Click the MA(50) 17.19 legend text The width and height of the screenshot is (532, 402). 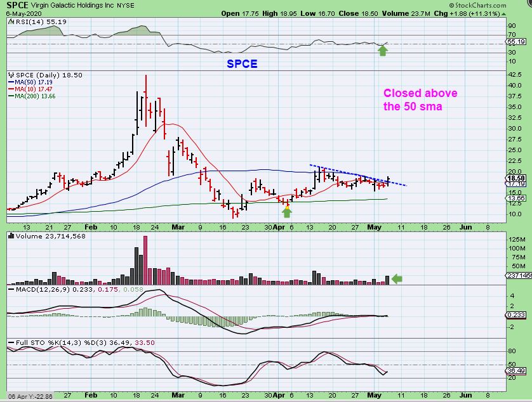[x=34, y=82]
